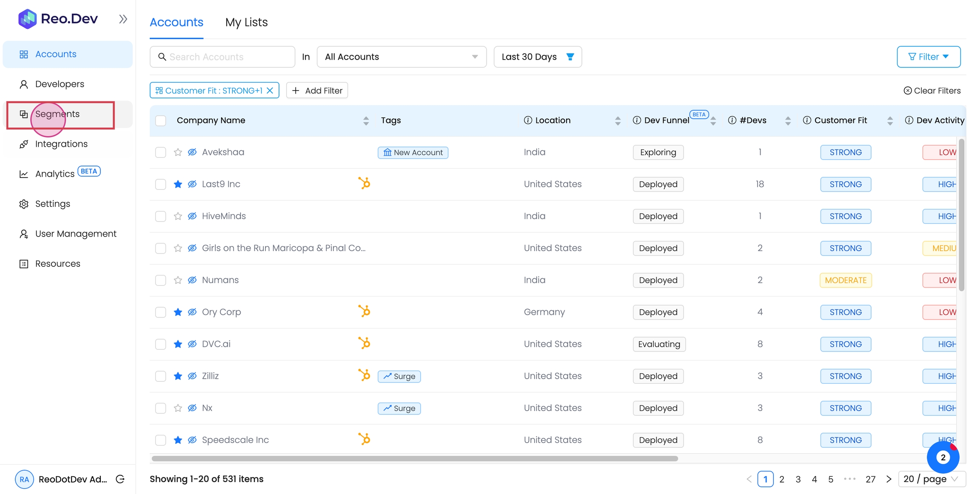
Task: Click the eye icon next to HiveMinds
Action: point(192,216)
